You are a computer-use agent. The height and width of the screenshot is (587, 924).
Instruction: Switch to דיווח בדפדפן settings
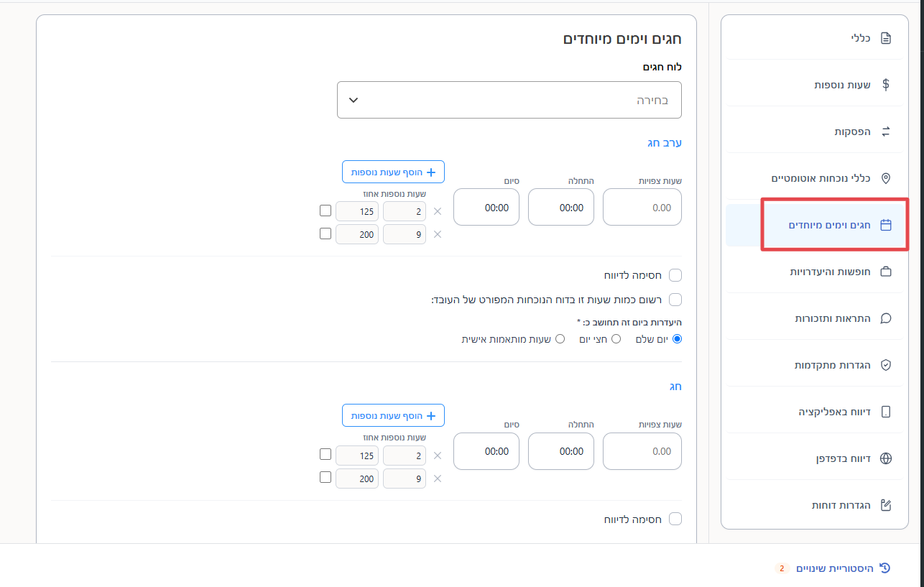816,458
